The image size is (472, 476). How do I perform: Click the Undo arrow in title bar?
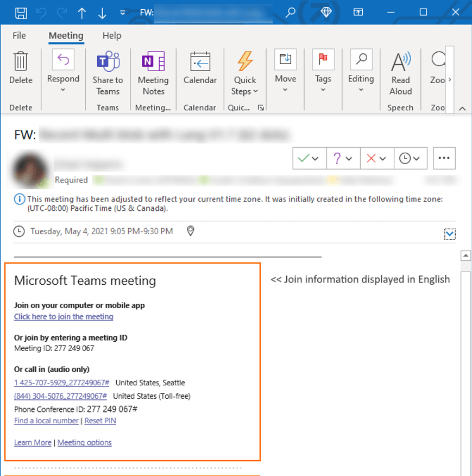click(x=41, y=12)
